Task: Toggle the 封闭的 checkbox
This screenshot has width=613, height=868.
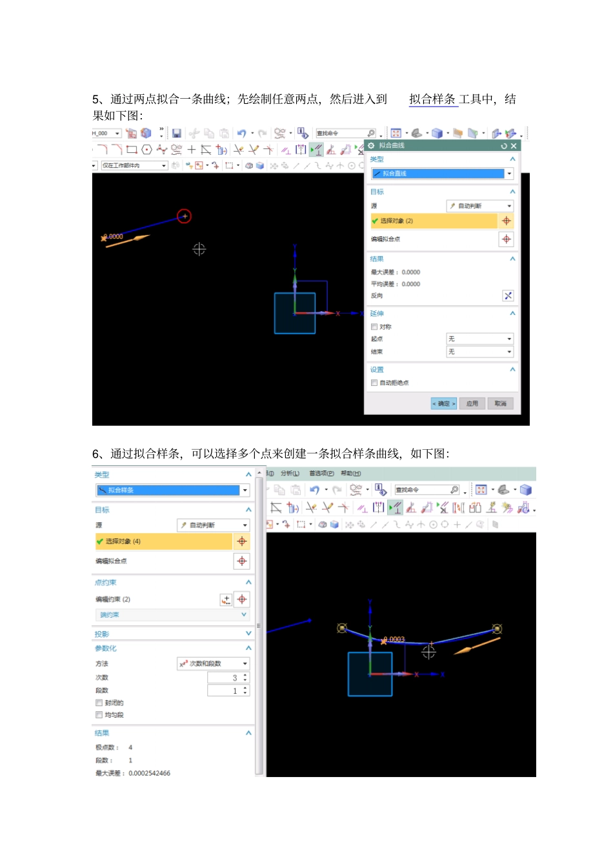Action: [x=99, y=703]
